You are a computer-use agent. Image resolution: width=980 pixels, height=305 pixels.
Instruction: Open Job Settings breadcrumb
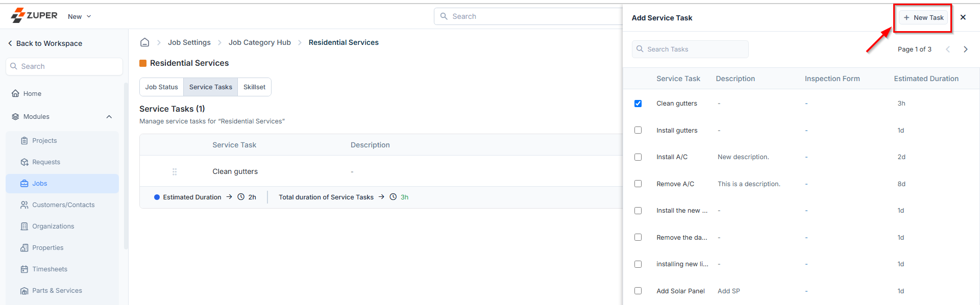[189, 42]
